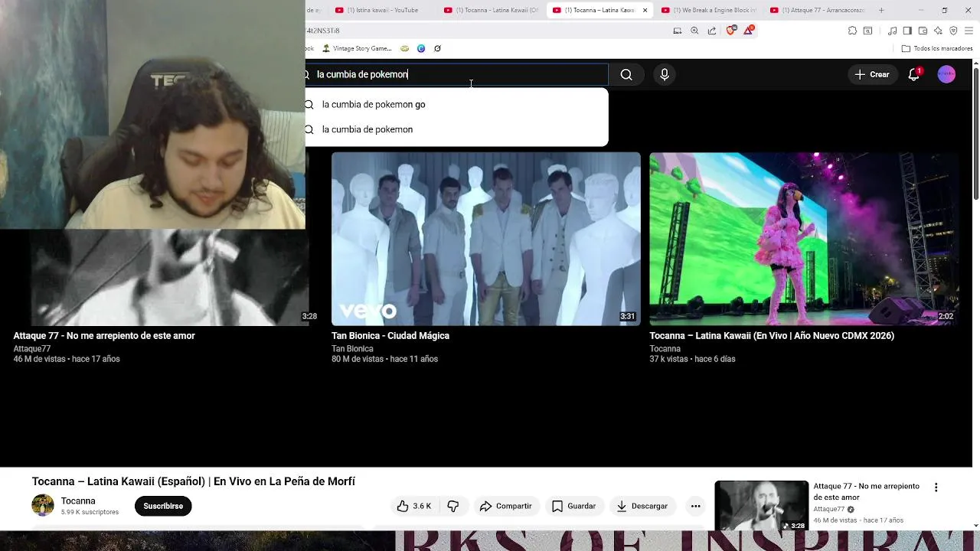Toggle the browser sidebar panel icon
Viewport: 980px width, 551px height.
click(x=907, y=31)
